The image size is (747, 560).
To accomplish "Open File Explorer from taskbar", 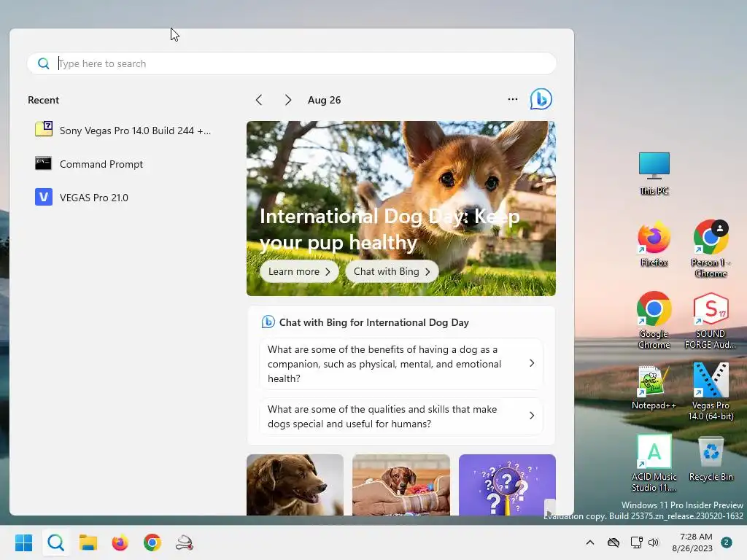I will (88, 542).
